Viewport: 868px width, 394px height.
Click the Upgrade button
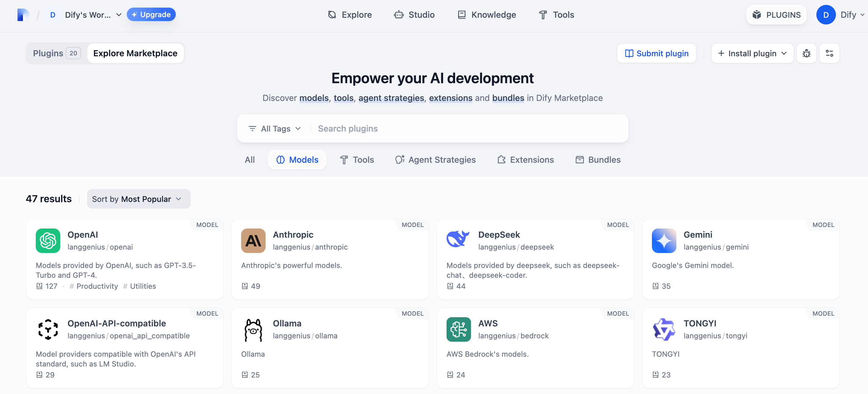pyautogui.click(x=151, y=14)
